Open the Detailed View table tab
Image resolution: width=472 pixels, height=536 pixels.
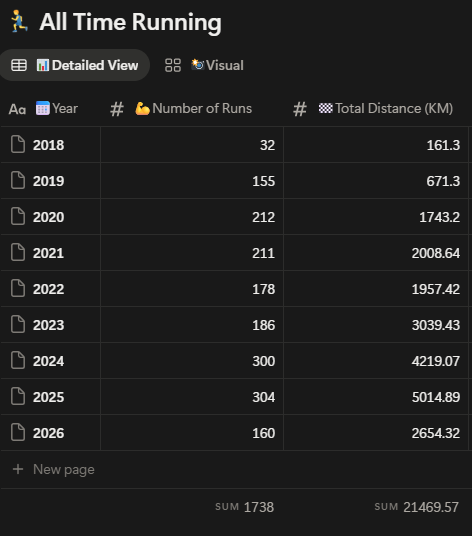point(75,65)
